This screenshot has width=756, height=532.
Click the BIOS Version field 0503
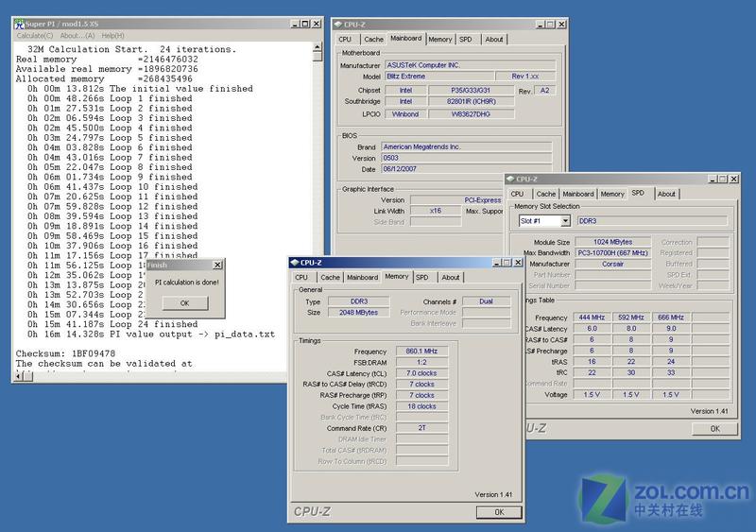466,158
